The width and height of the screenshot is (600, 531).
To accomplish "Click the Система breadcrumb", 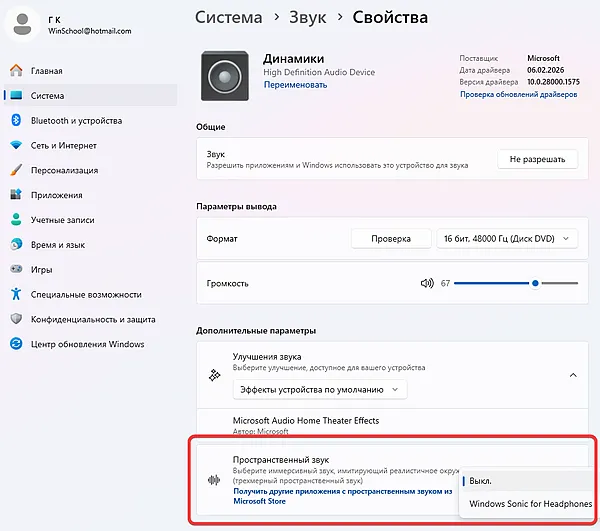I will click(229, 17).
